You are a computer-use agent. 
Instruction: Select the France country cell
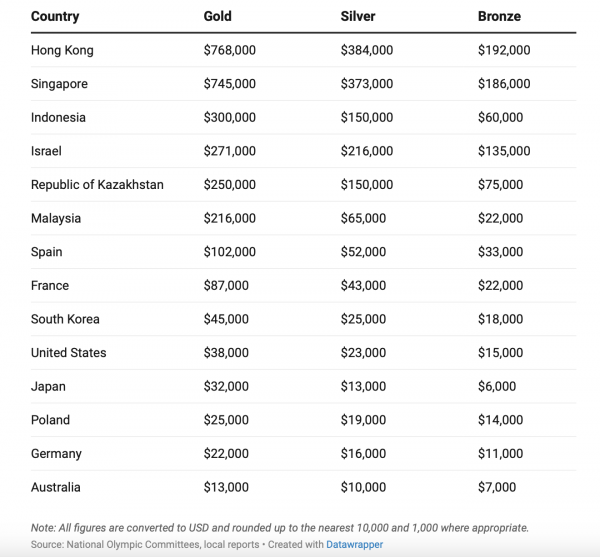click(50, 286)
